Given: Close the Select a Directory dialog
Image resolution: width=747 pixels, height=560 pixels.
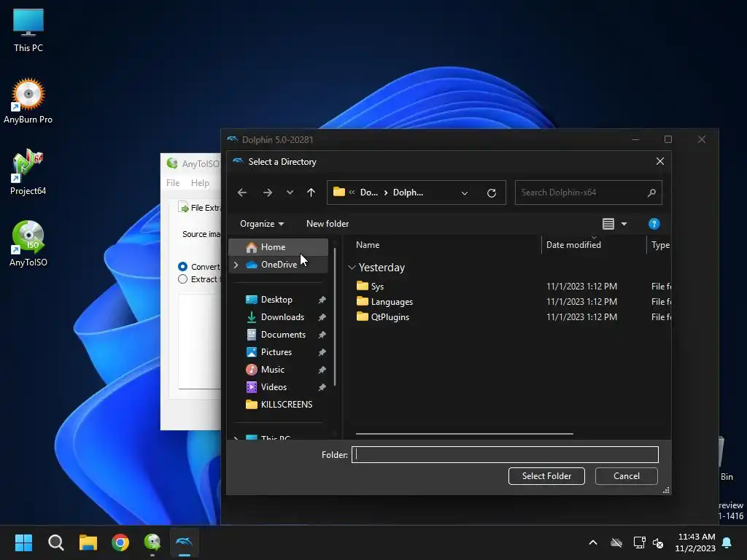Looking at the screenshot, I should click(x=659, y=161).
